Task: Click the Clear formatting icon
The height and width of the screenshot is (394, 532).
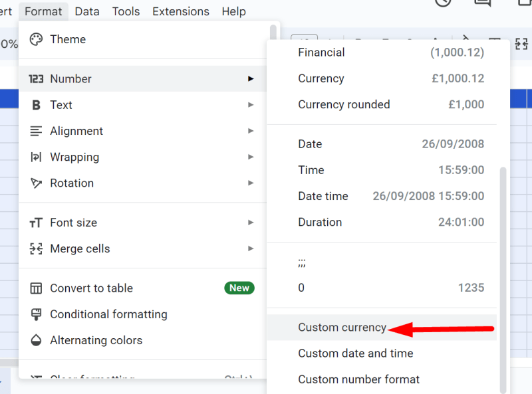Action: click(x=37, y=377)
